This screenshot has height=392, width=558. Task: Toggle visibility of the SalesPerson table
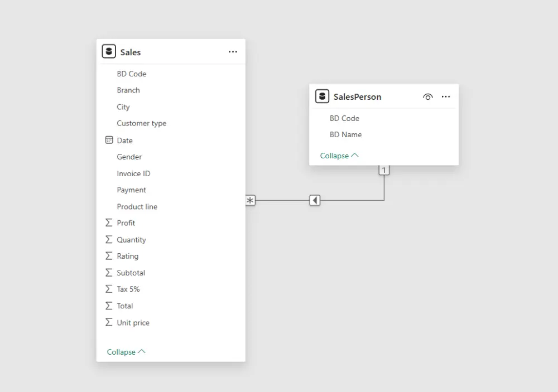click(x=427, y=96)
